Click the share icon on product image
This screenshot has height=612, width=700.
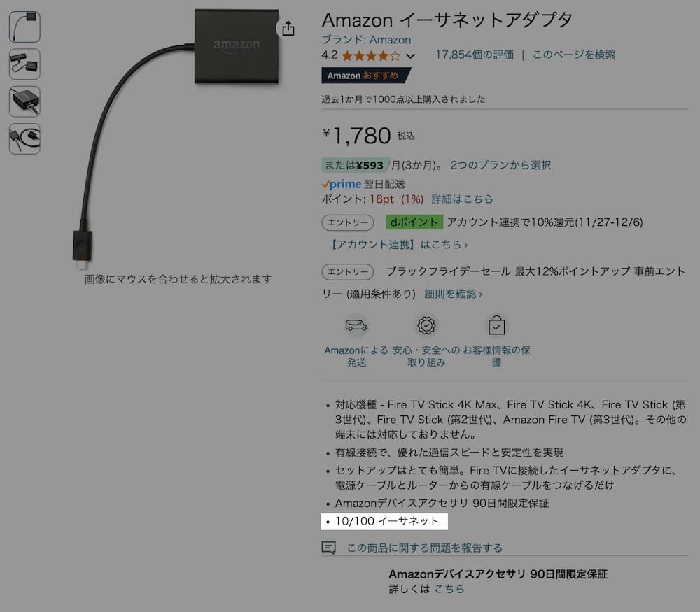(x=288, y=29)
